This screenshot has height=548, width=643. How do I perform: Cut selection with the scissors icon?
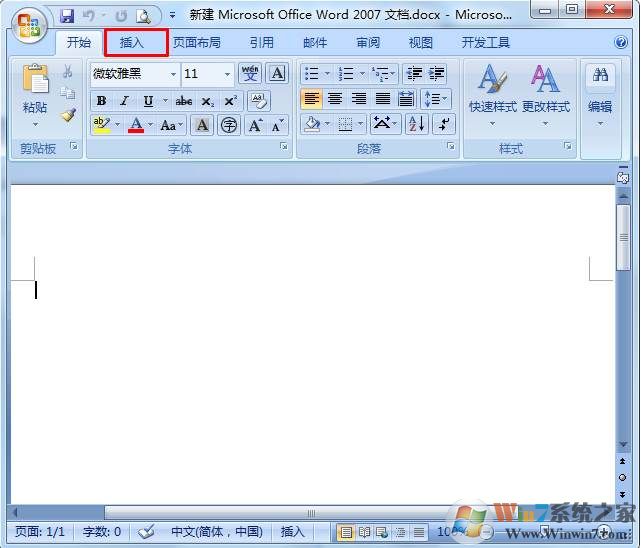pos(68,71)
